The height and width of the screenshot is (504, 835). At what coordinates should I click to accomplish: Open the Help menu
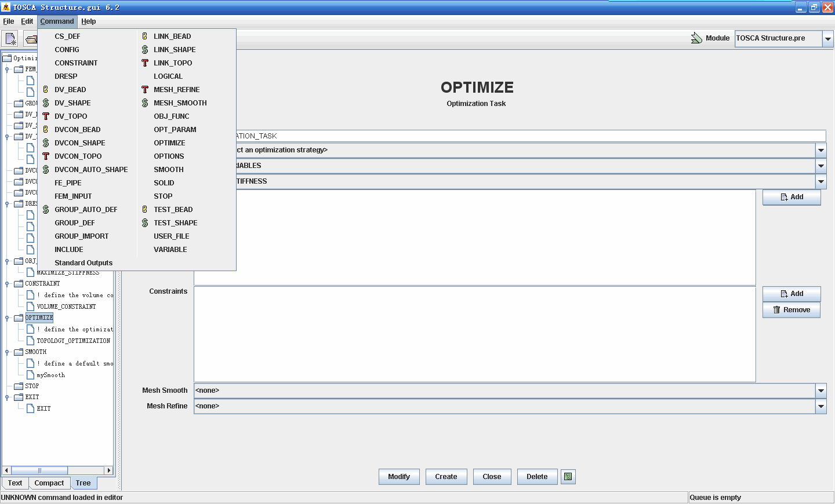click(89, 21)
